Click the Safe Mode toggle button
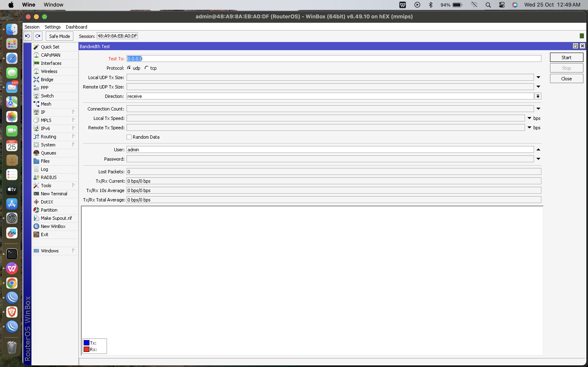The image size is (588, 367). (x=59, y=36)
